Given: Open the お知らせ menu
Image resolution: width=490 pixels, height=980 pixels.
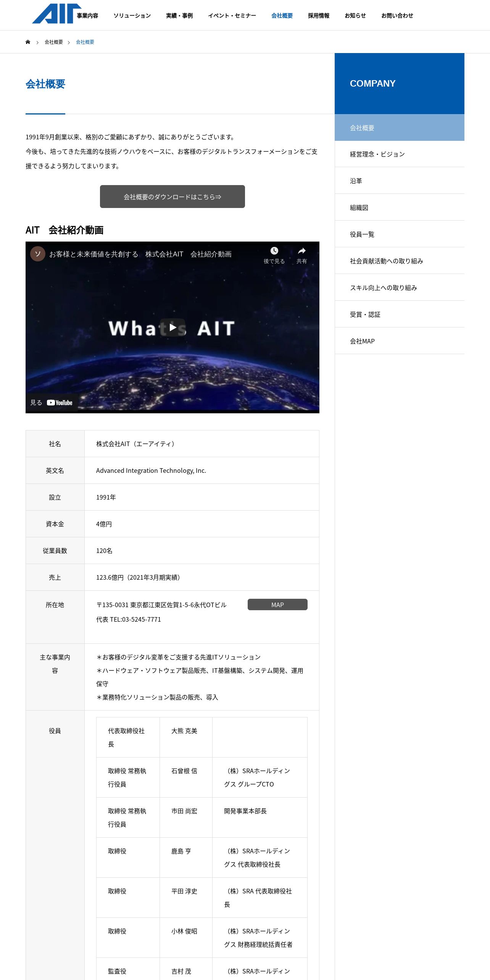Looking at the screenshot, I should pyautogui.click(x=355, y=16).
